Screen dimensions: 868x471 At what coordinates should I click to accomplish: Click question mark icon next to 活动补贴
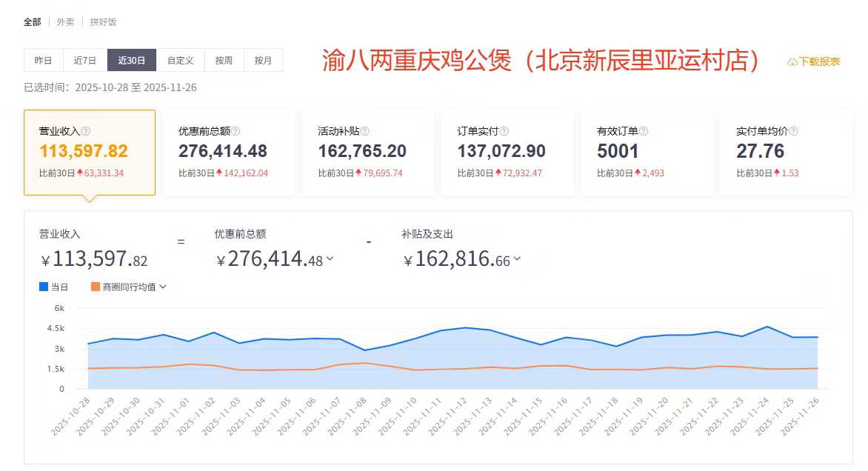364,131
